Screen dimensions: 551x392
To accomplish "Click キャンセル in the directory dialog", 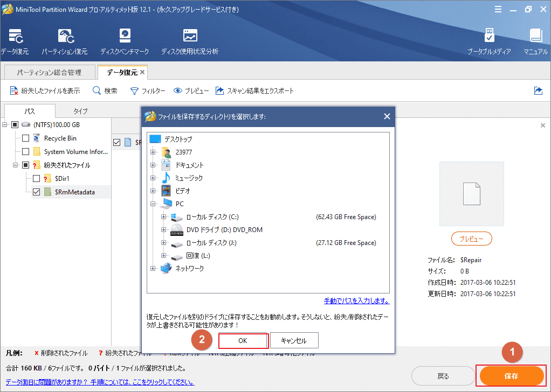I will pos(294,341).
